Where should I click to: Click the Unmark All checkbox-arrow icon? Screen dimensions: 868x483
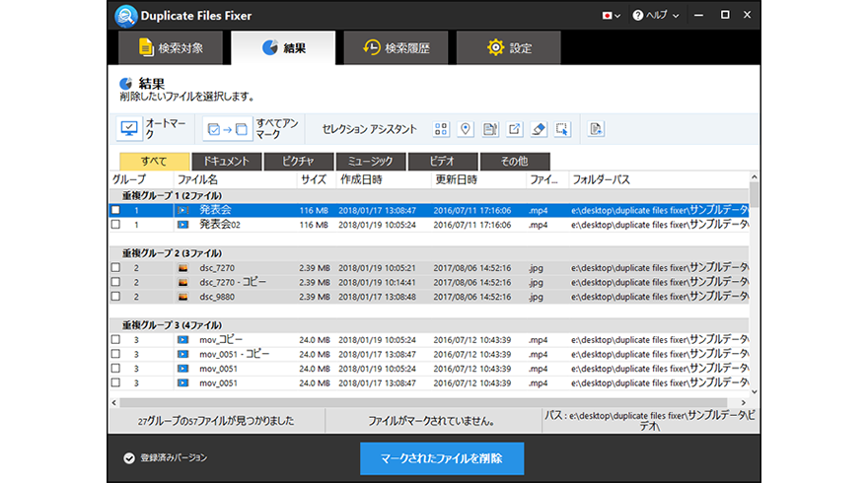[x=227, y=129]
